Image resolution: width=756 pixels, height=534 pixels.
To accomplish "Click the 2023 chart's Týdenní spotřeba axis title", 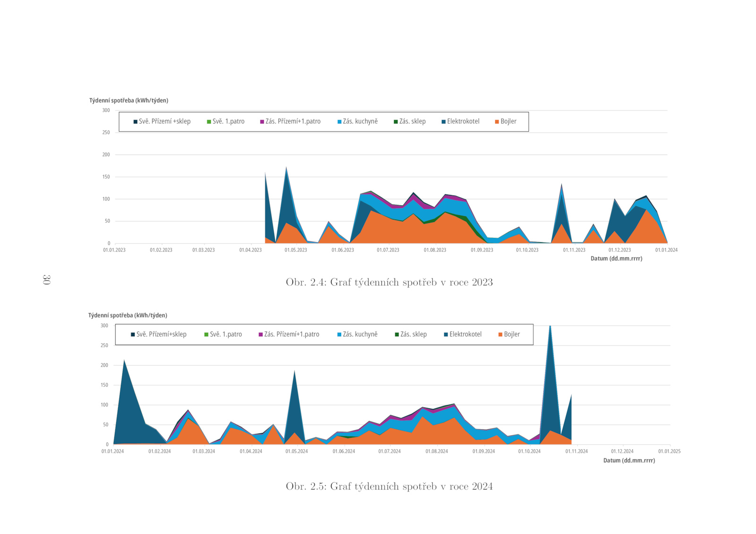I will coord(129,101).
